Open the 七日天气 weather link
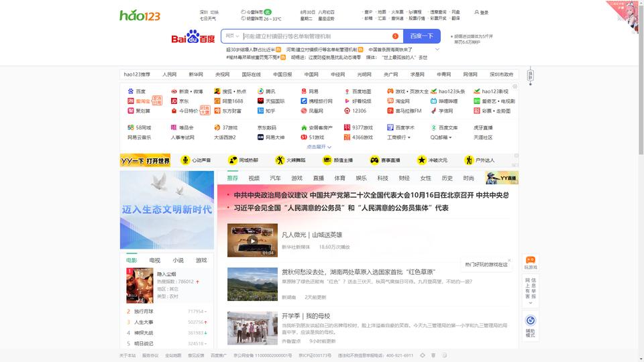Viewport: 644px width, 362px height. click(x=208, y=19)
